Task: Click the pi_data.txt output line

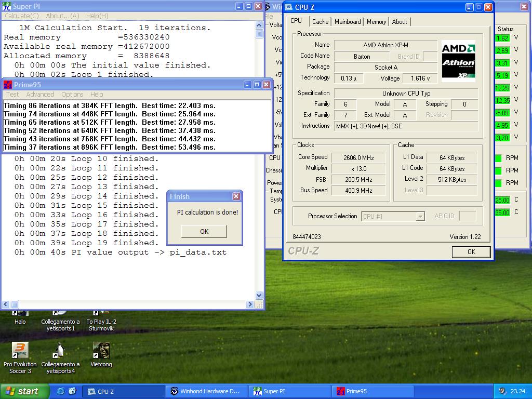Action: (121, 252)
